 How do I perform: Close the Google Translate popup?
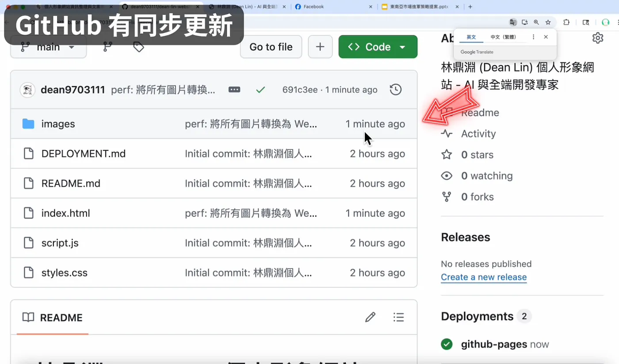(546, 37)
